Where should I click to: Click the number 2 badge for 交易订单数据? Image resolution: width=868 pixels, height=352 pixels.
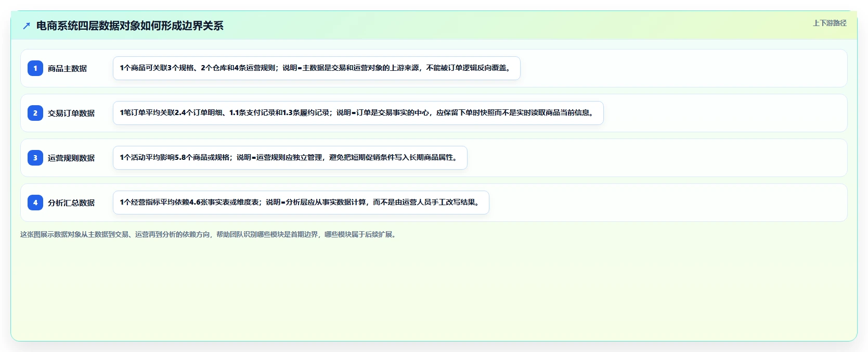[x=35, y=113]
